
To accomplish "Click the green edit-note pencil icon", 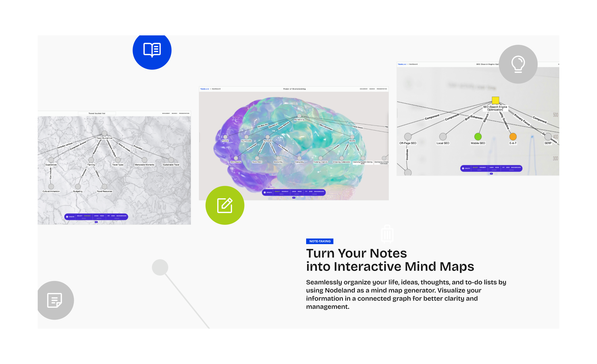I will click(x=225, y=205).
